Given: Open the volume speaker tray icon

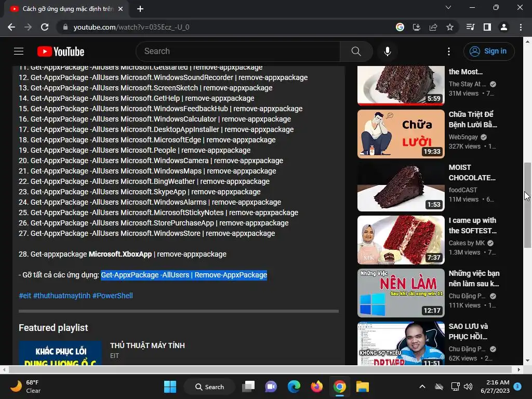Looking at the screenshot, I should (x=468, y=387).
